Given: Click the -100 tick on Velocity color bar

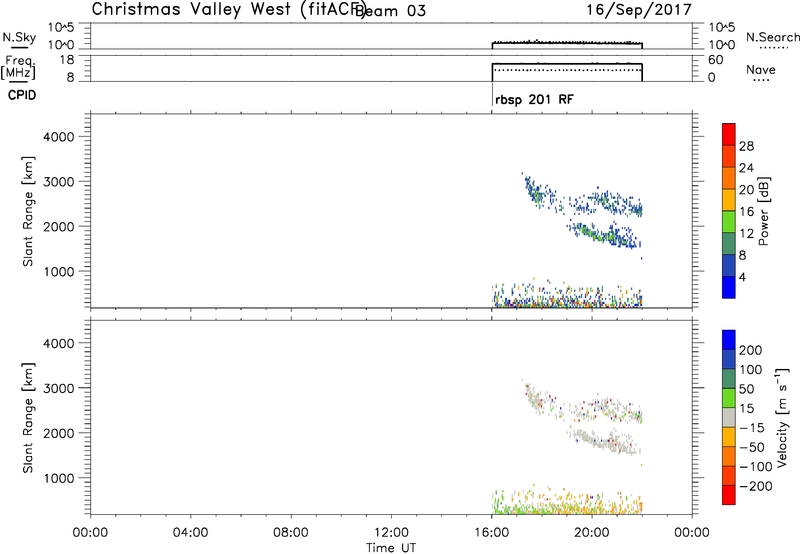Looking at the screenshot, I should tap(755, 466).
